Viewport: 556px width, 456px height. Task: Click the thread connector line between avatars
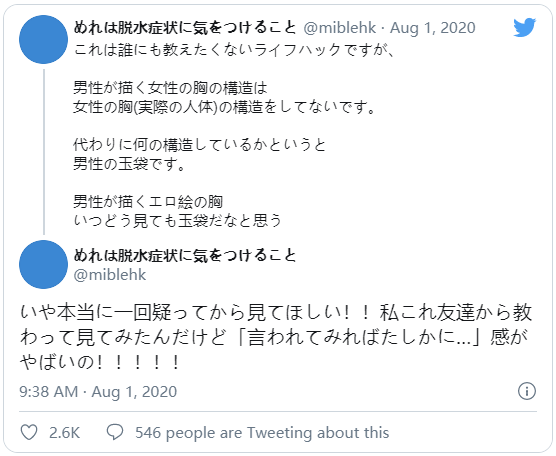point(44,152)
